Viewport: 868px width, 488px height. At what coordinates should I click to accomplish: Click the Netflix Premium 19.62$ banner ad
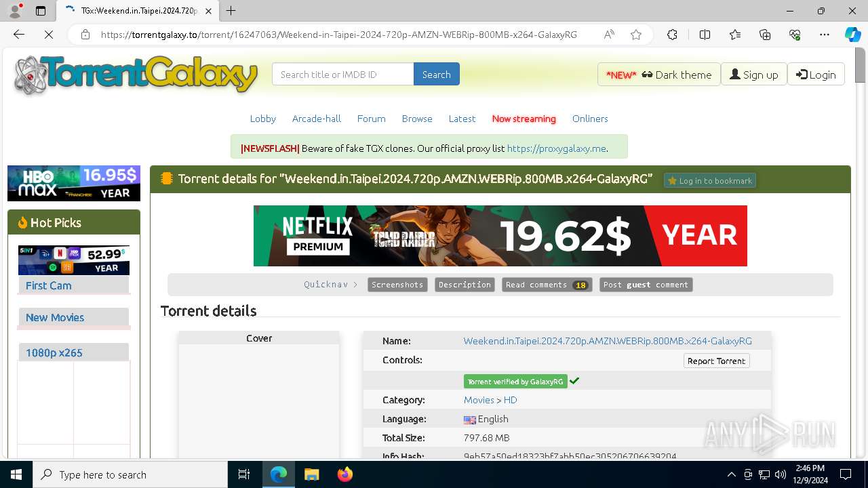point(500,236)
